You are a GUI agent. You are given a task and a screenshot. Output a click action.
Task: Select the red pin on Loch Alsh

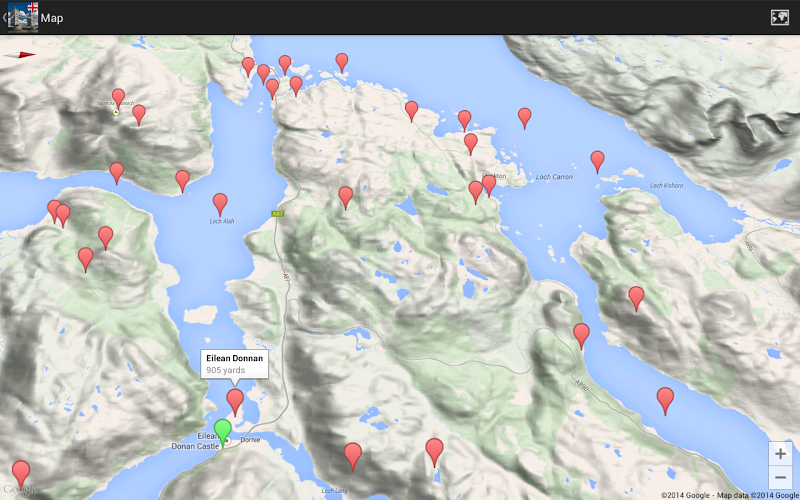click(x=220, y=204)
